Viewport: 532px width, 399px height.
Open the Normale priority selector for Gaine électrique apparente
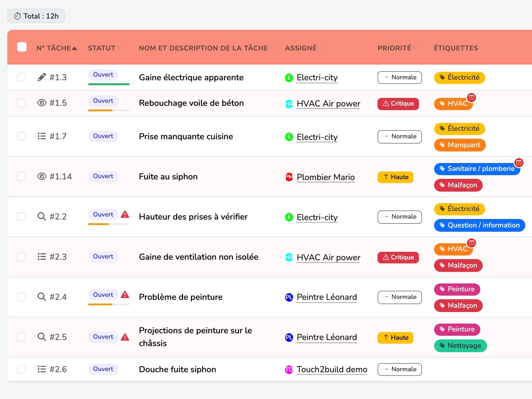399,78
